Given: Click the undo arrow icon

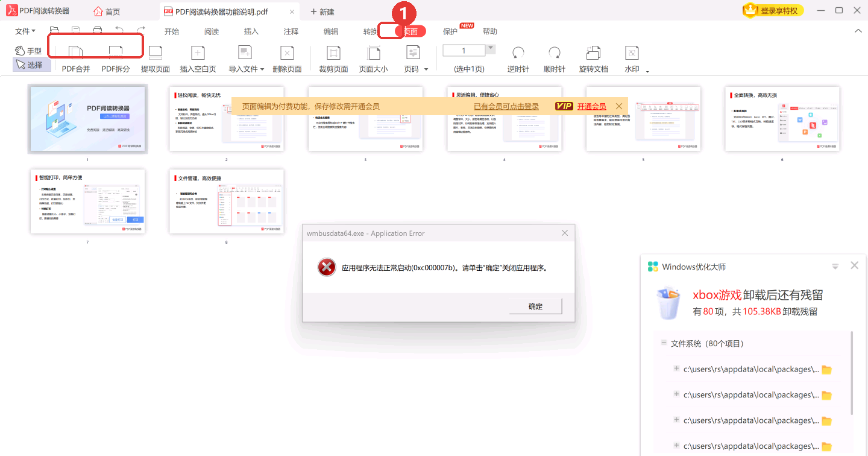Looking at the screenshot, I should click(x=119, y=31).
